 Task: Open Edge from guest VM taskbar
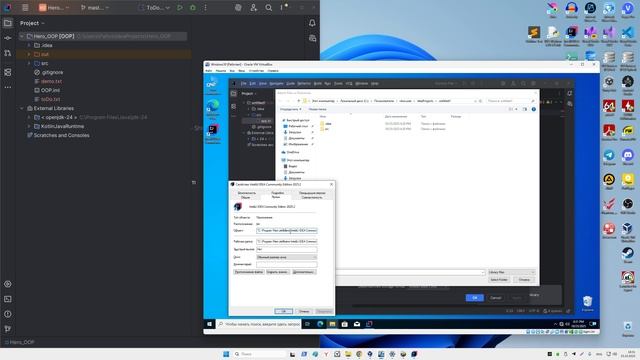320,324
